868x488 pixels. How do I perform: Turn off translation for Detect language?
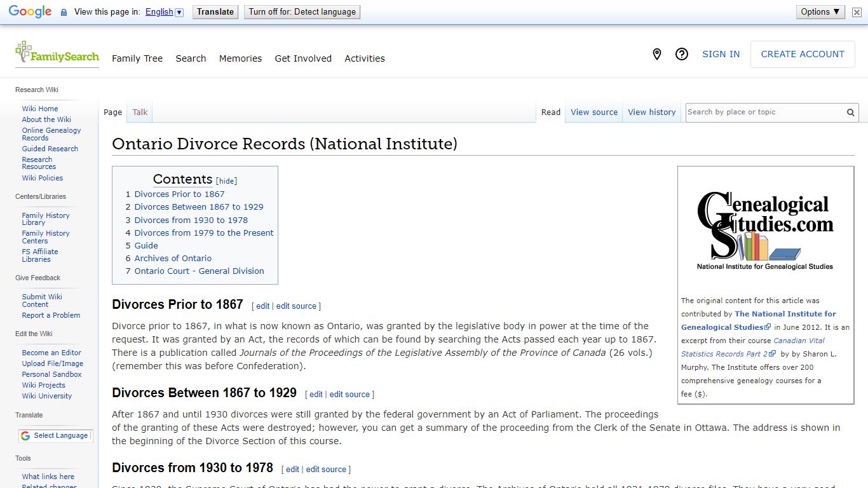302,11
